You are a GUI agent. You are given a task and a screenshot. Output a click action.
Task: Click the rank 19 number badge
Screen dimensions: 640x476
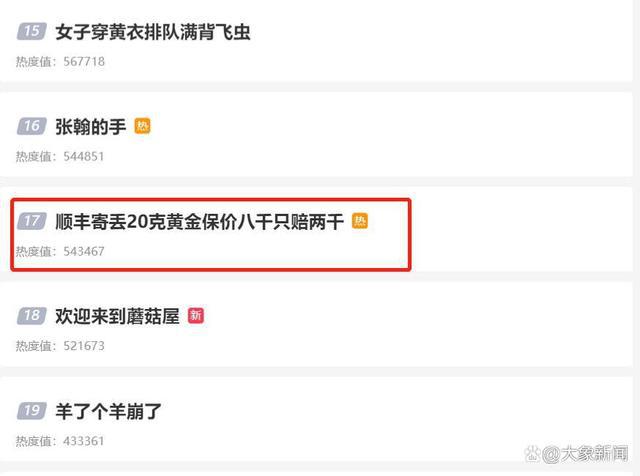tap(31, 411)
